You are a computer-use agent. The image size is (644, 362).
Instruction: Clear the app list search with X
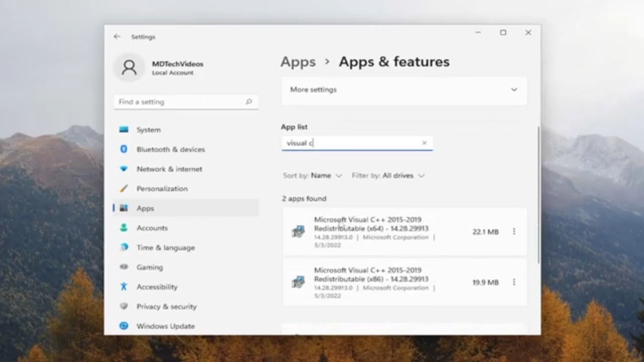pos(424,143)
